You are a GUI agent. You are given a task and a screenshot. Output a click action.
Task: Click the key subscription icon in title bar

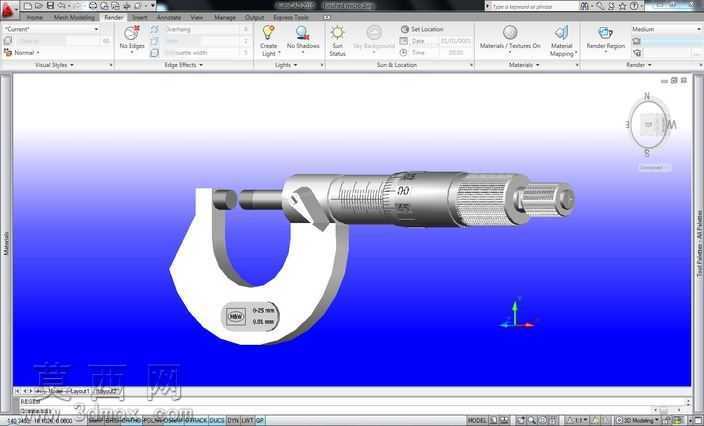[x=600, y=6]
